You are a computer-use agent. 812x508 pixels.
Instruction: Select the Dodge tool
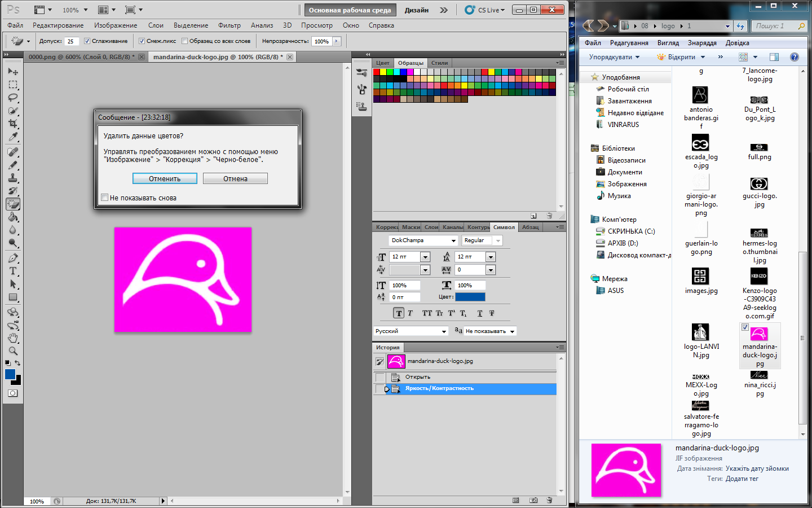[13, 243]
